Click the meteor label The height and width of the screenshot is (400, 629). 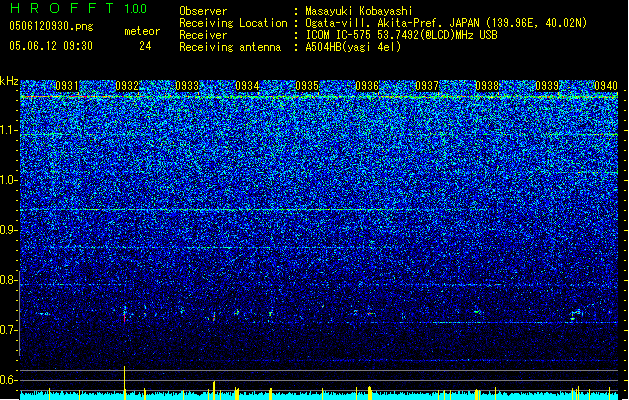pos(142,31)
